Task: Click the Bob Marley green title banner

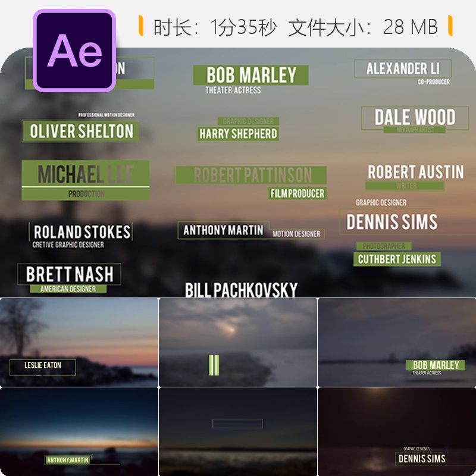Action: point(250,75)
